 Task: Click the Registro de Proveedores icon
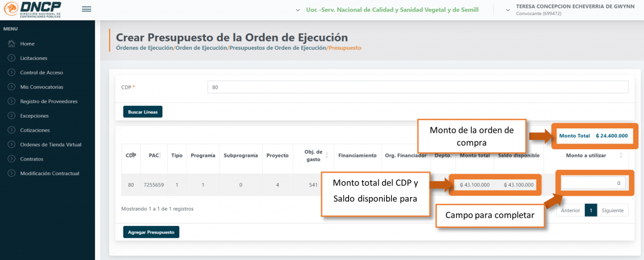click(x=11, y=101)
